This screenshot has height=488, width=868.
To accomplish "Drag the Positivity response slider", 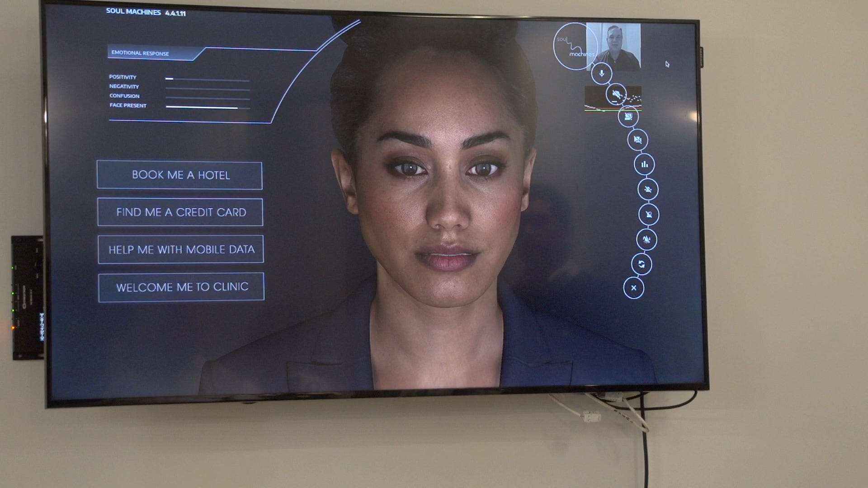I will point(171,75).
